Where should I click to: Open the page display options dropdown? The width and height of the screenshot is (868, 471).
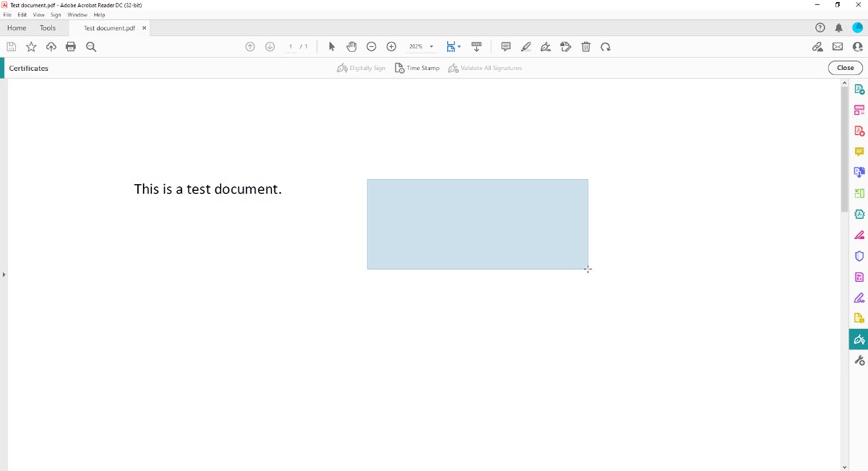pyautogui.click(x=454, y=46)
